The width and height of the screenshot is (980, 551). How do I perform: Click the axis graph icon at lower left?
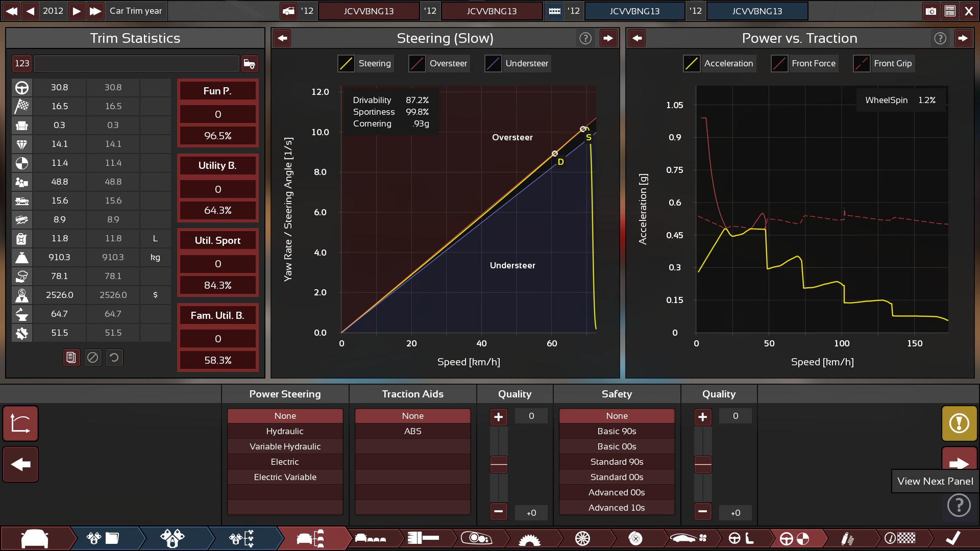click(20, 423)
